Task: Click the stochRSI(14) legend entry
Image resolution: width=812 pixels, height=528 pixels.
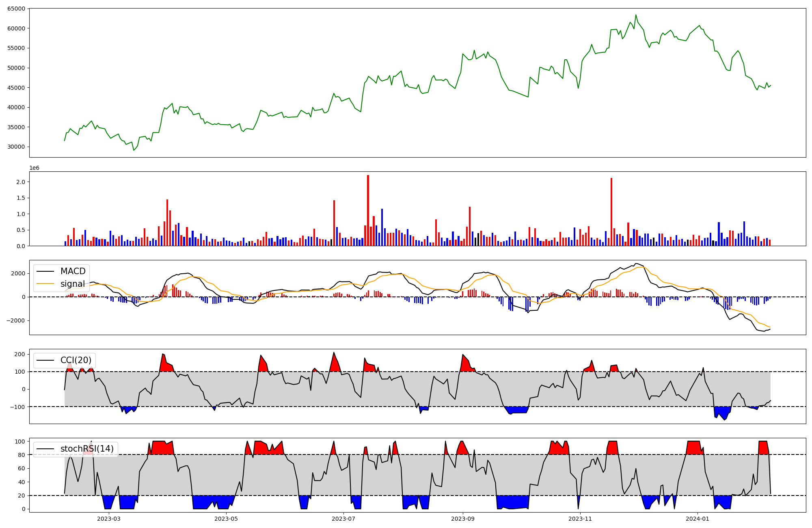Action: coord(87,449)
